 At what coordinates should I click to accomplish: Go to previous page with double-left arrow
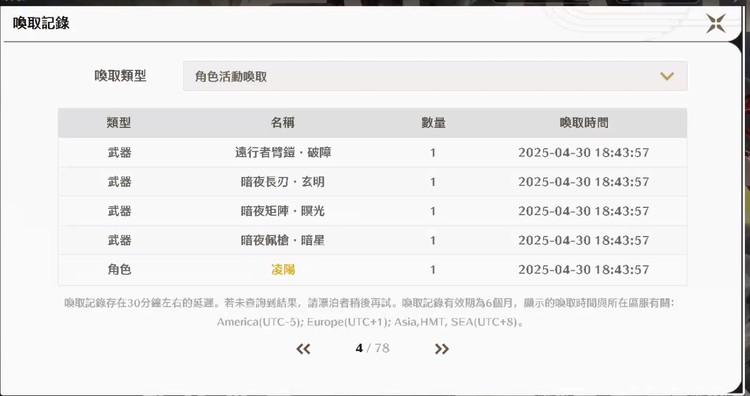303,349
